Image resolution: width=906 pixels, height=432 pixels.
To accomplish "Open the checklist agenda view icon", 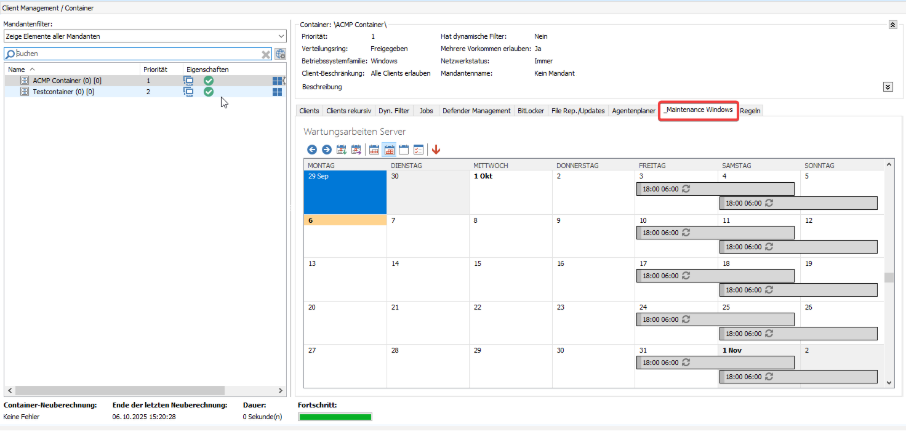I will [x=418, y=149].
